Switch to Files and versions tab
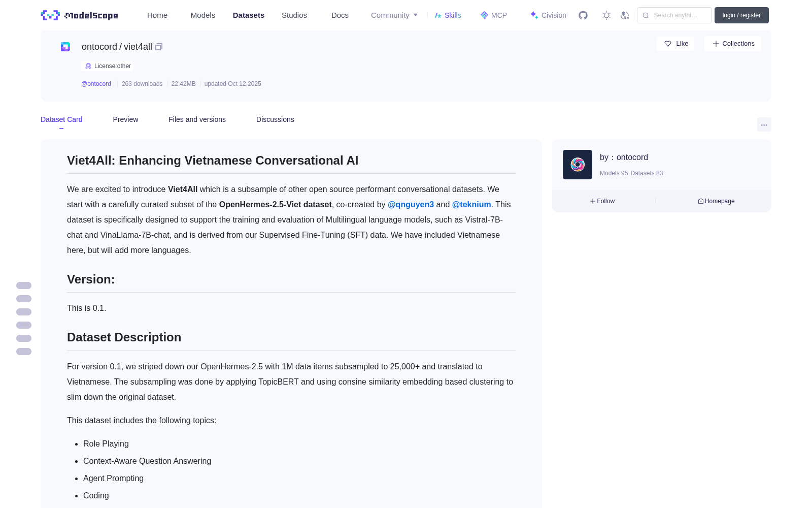The height and width of the screenshot is (508, 812). click(x=197, y=119)
